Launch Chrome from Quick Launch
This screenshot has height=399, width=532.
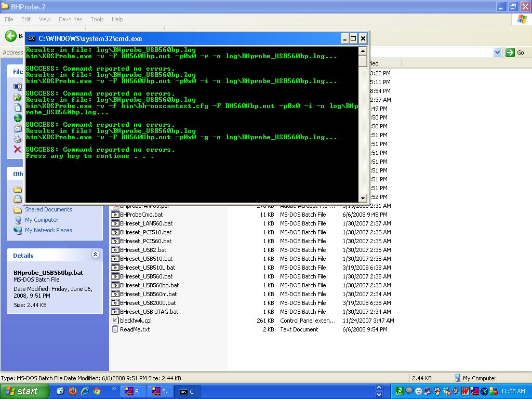coord(97,391)
